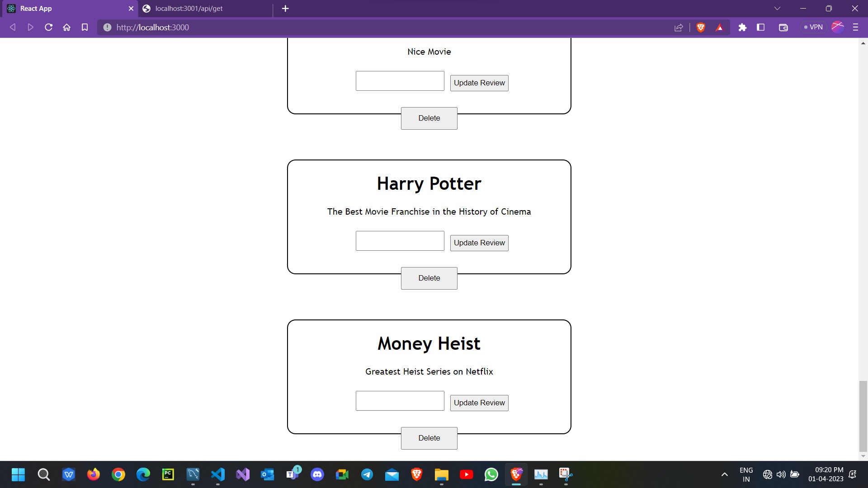Open the browser hamburger menu
Viewport: 868px width, 488px height.
click(x=855, y=27)
